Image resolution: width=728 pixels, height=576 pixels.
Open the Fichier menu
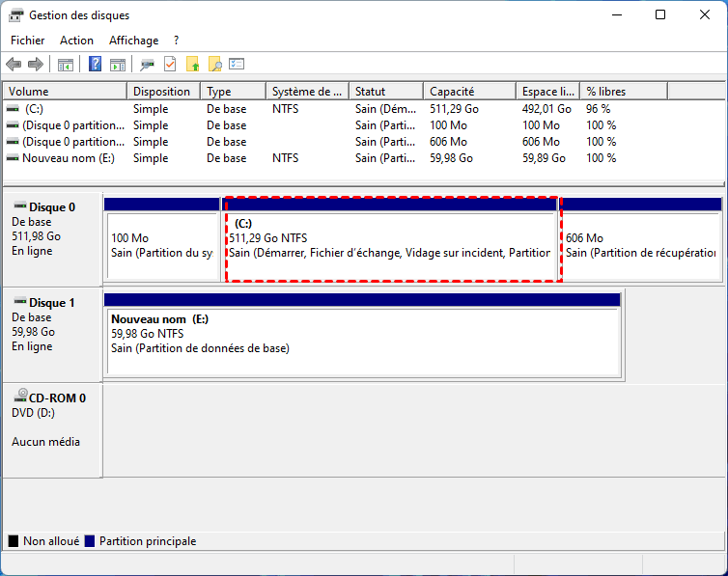point(27,41)
